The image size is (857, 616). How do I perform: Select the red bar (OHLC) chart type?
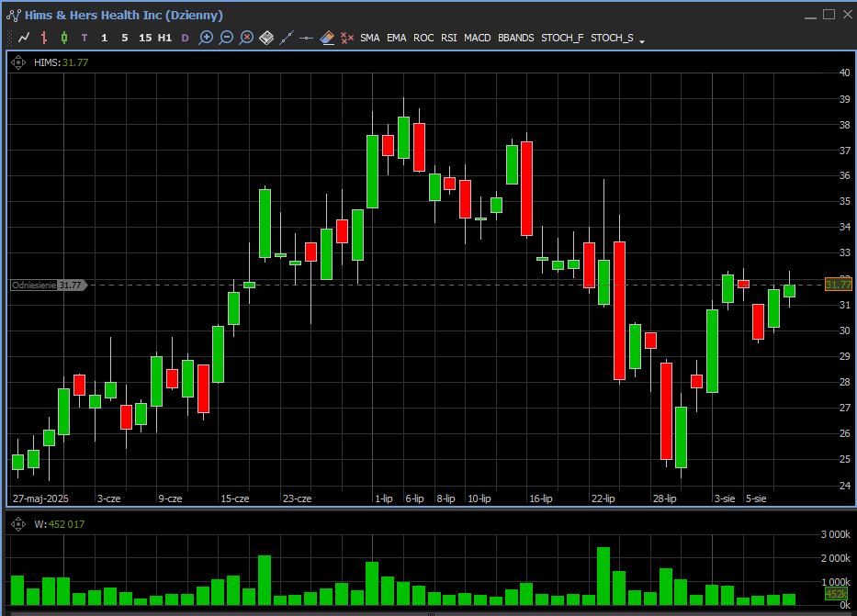click(x=44, y=38)
